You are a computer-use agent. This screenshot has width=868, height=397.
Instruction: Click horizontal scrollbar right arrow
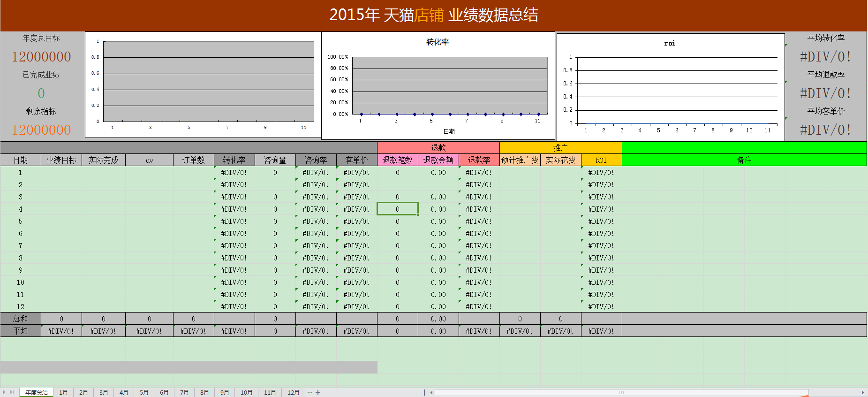(862, 392)
